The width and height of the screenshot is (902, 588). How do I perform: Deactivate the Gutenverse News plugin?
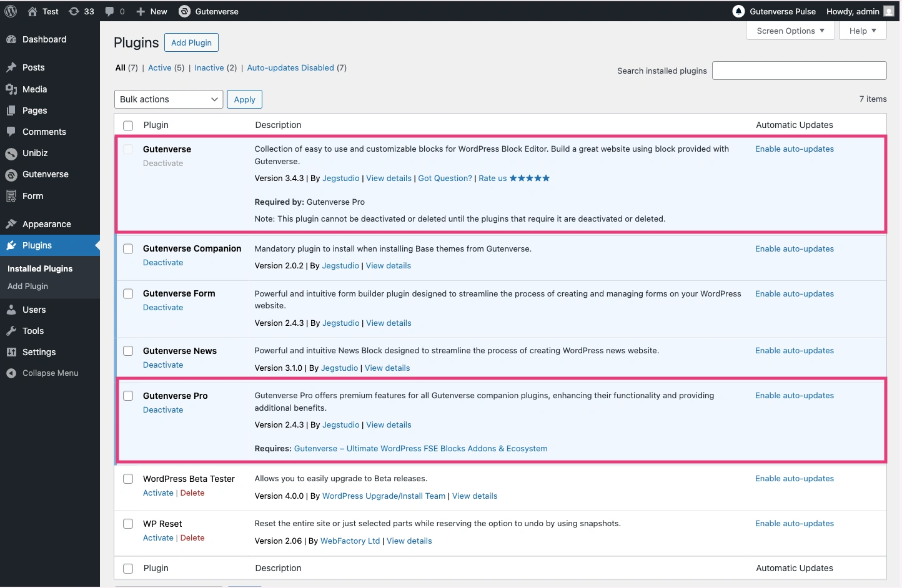[163, 365]
